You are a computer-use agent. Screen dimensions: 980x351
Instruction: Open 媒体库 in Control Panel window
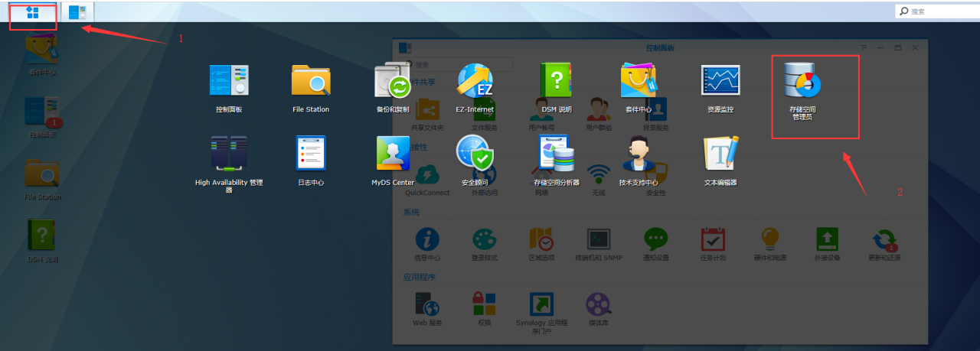coord(599,310)
